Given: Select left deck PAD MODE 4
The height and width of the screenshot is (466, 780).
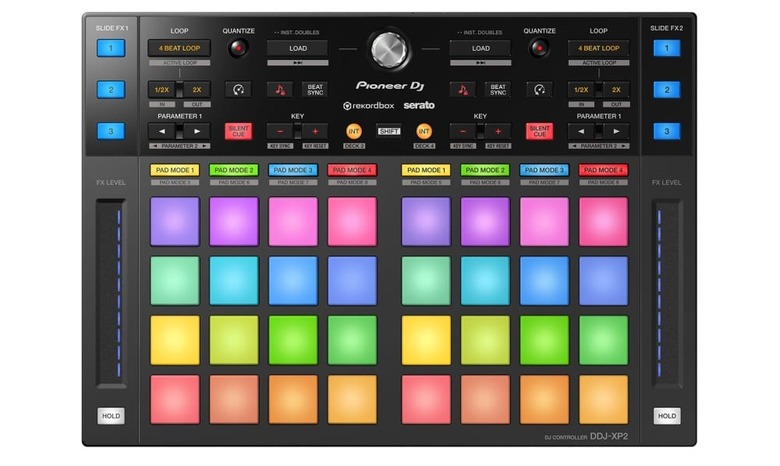Looking at the screenshot, I should click(x=352, y=170).
